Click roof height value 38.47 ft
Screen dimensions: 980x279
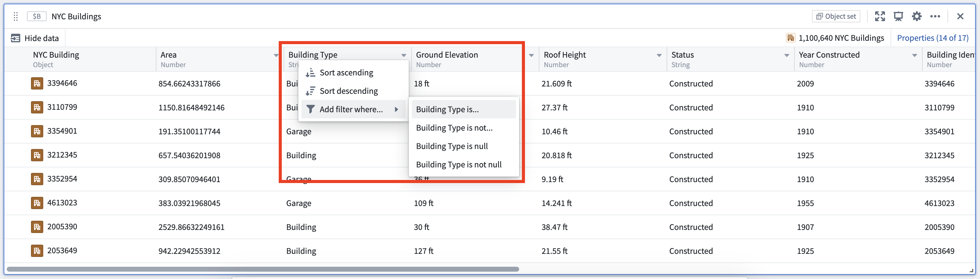click(x=554, y=227)
